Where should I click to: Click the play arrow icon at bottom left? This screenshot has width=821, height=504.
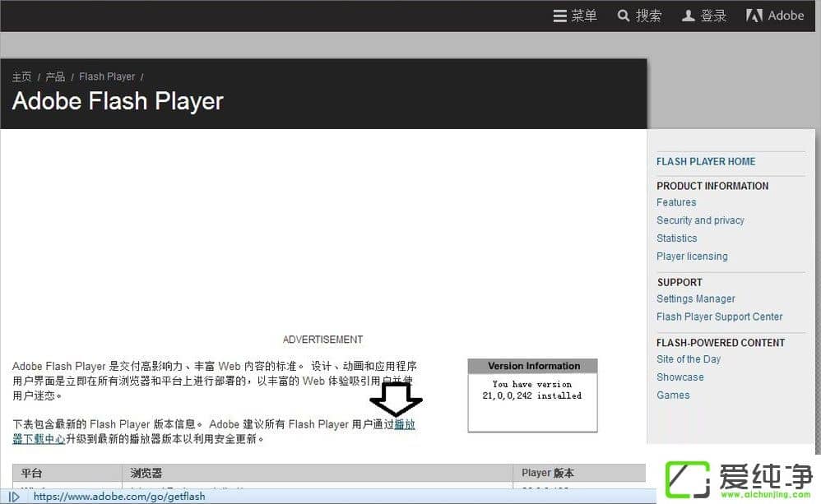coord(14,497)
